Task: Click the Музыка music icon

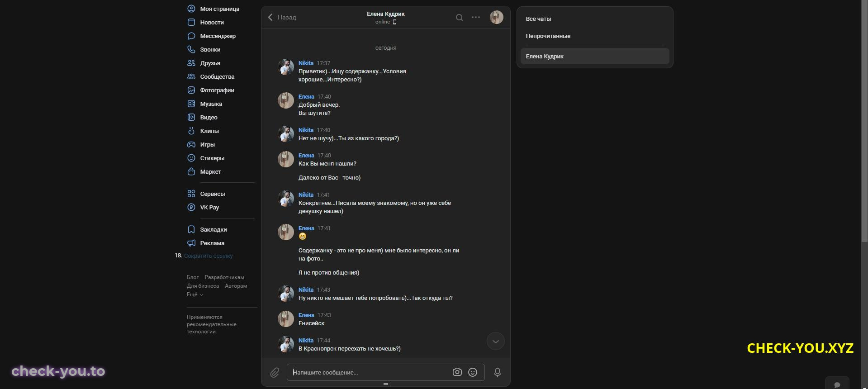Action: (x=191, y=104)
